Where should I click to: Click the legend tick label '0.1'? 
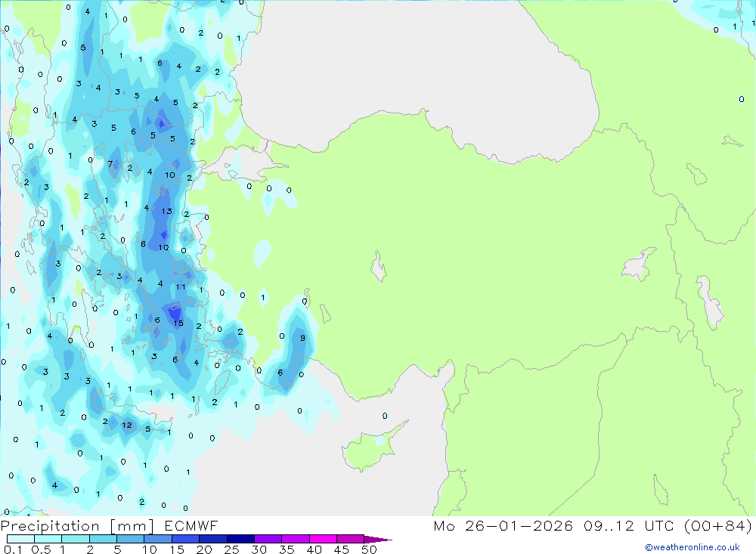[x=13, y=549]
